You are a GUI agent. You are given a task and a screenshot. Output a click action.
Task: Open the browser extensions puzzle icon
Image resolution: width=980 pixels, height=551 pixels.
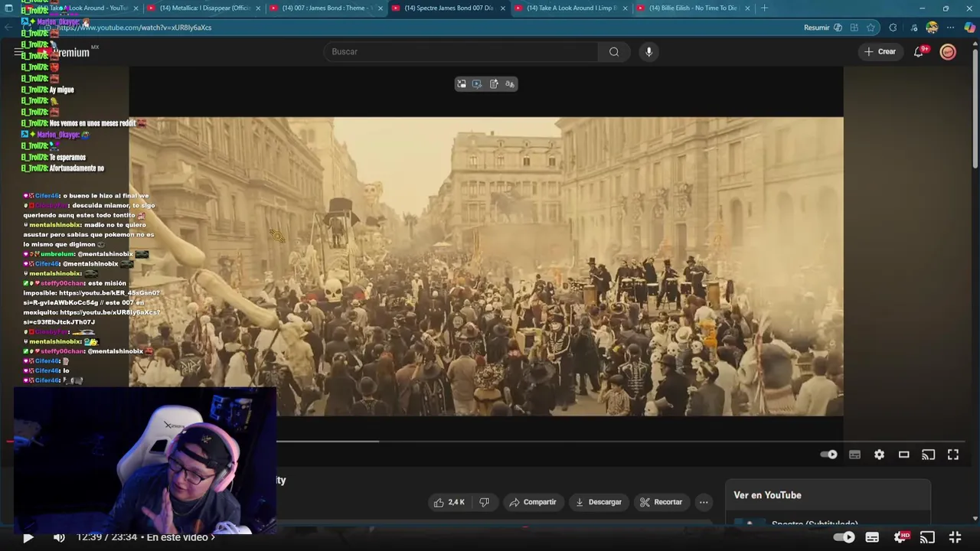click(893, 28)
